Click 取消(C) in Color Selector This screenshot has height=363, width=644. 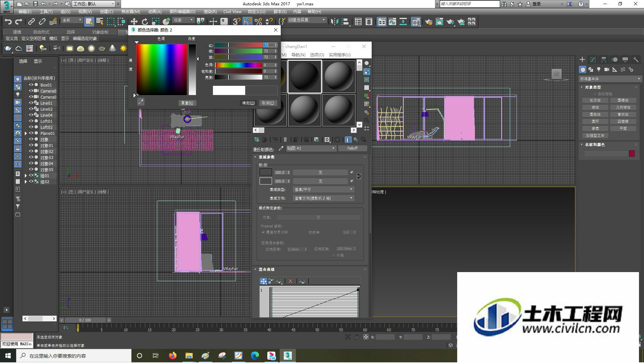[x=268, y=103]
